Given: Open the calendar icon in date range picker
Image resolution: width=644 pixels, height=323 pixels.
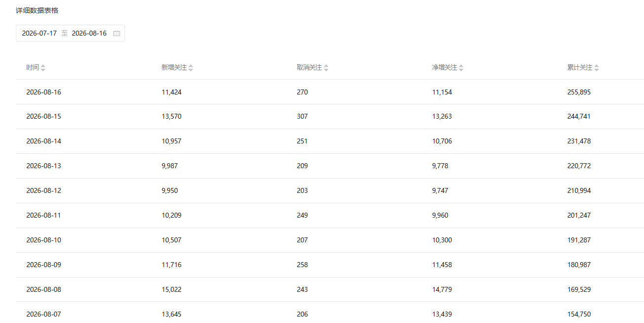Looking at the screenshot, I should [x=117, y=33].
